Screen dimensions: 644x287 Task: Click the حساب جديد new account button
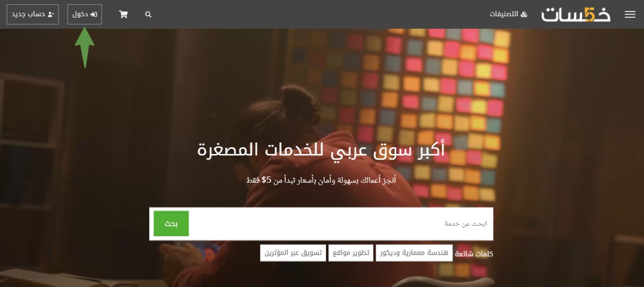pyautogui.click(x=32, y=15)
